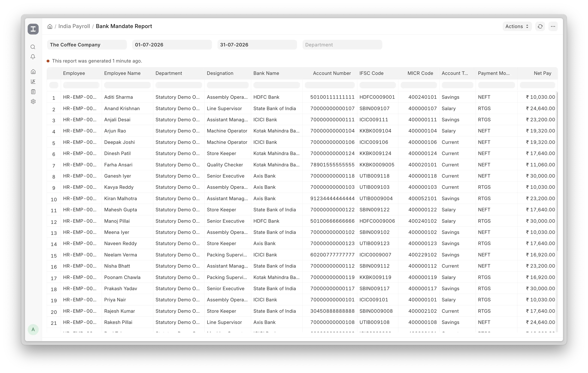
Task: Click the table's vertical scrollbar
Action: point(557,171)
